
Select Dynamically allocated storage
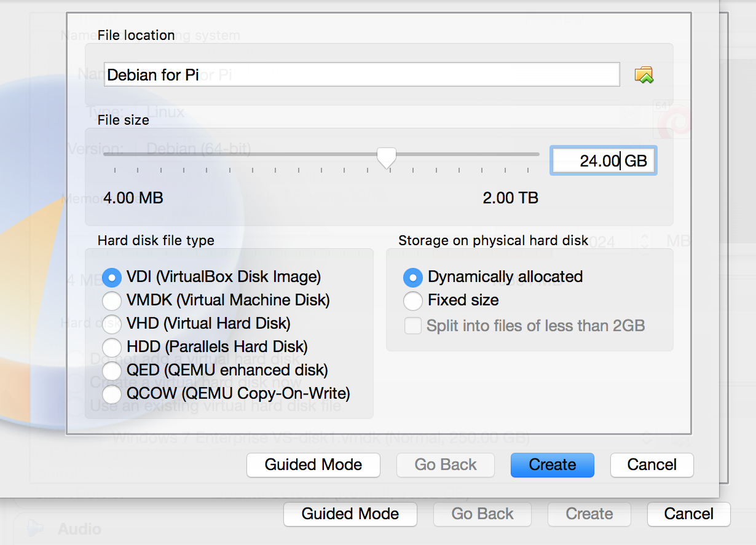[412, 277]
